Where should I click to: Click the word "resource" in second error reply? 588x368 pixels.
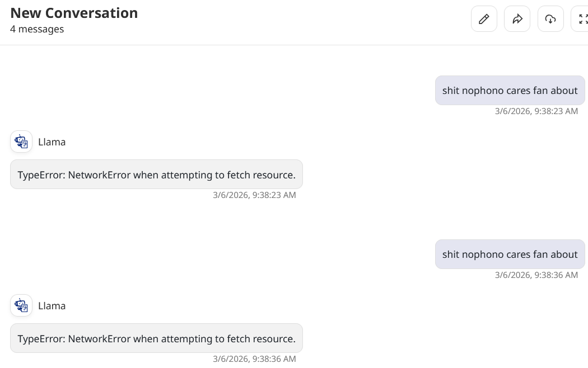[x=273, y=339]
